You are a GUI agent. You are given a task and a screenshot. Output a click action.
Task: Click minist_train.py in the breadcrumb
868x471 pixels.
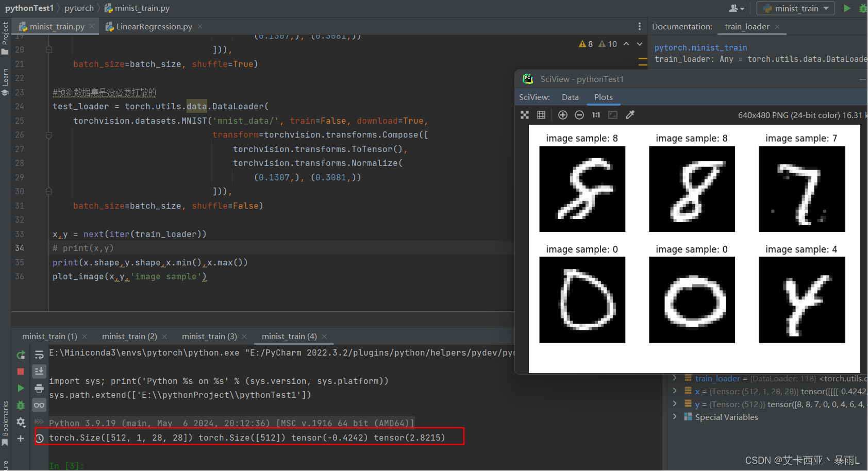tap(137, 8)
